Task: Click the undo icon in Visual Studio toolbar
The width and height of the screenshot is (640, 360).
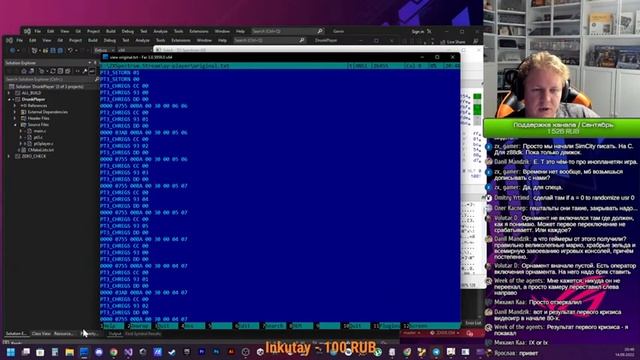Action: click(x=70, y=50)
